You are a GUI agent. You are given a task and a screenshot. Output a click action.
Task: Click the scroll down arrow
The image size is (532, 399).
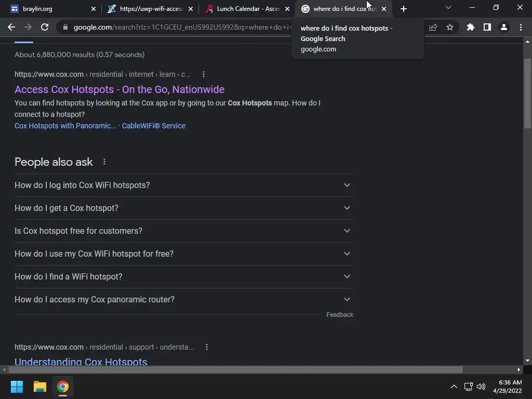[527, 361]
